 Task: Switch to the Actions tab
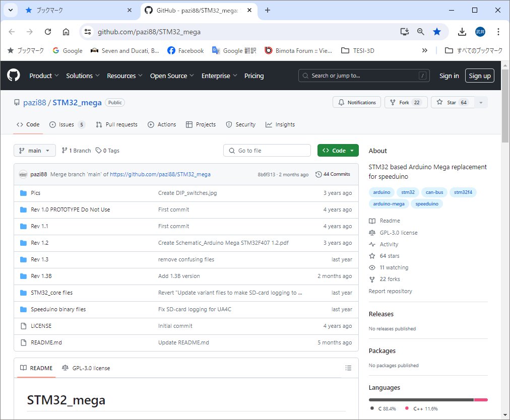pyautogui.click(x=162, y=124)
